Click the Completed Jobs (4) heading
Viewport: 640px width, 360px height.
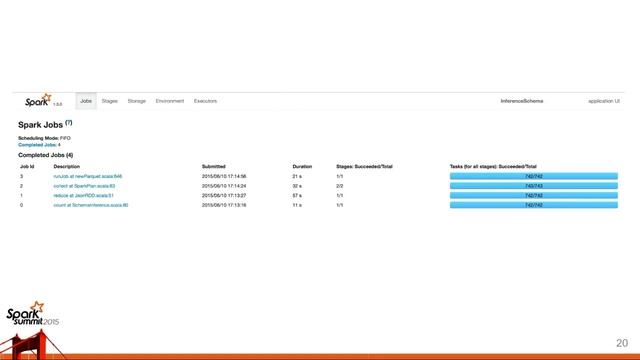pos(46,155)
